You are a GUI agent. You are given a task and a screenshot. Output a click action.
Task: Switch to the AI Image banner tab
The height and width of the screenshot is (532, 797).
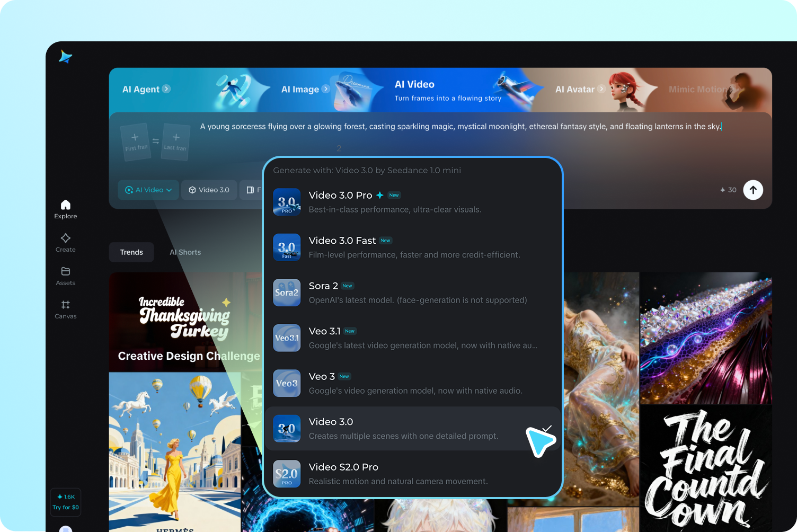[x=305, y=89]
